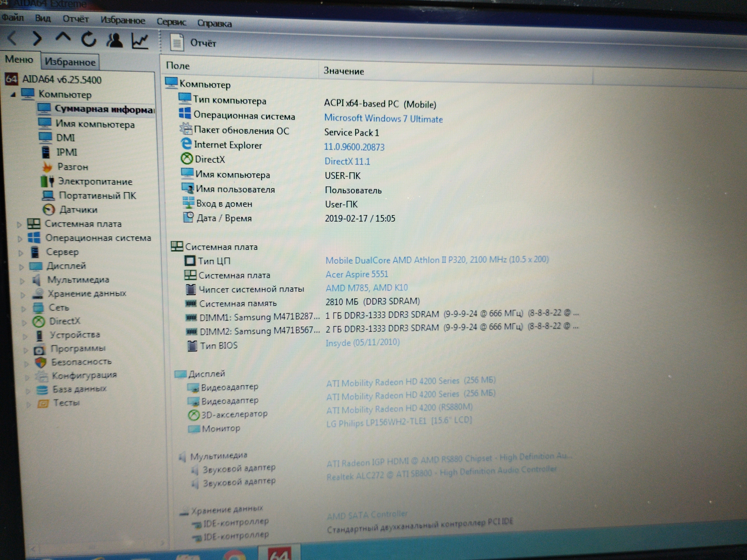Switch to the Меню tab
This screenshot has height=560, width=747.
click(19, 59)
